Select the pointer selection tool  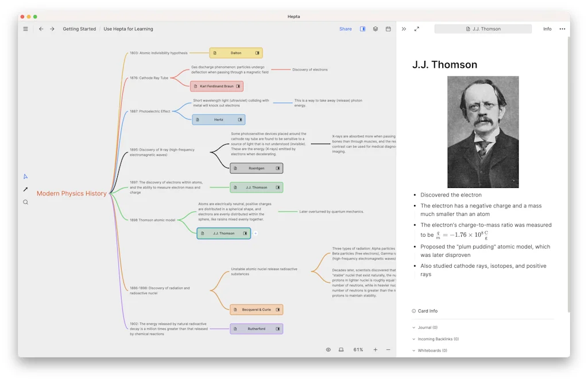pos(25,178)
